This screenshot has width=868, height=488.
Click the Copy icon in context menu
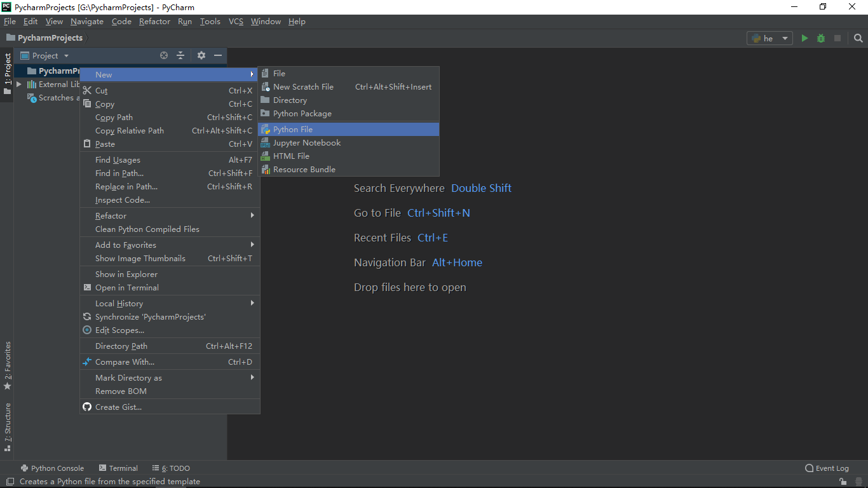(x=88, y=104)
